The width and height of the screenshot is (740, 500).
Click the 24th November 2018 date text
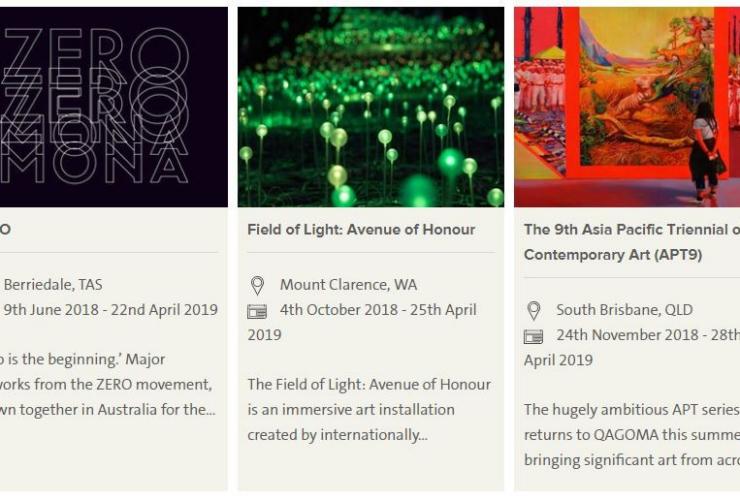627,335
